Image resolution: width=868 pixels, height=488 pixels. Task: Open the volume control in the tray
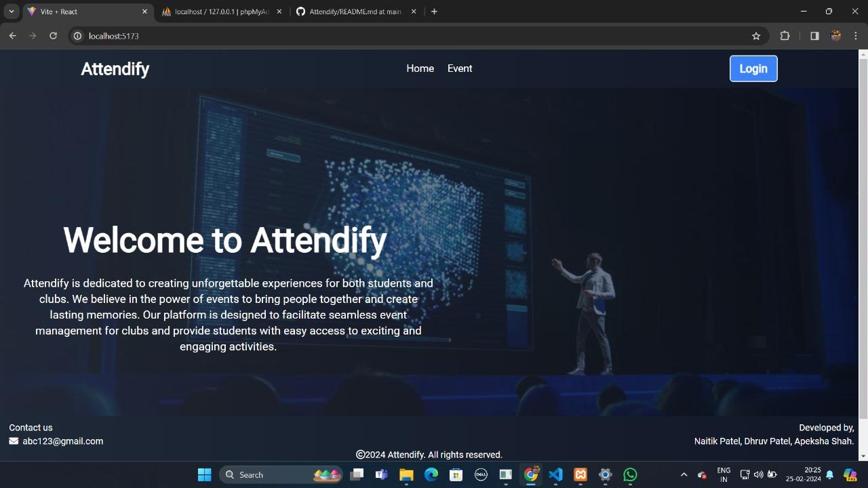tap(758, 474)
